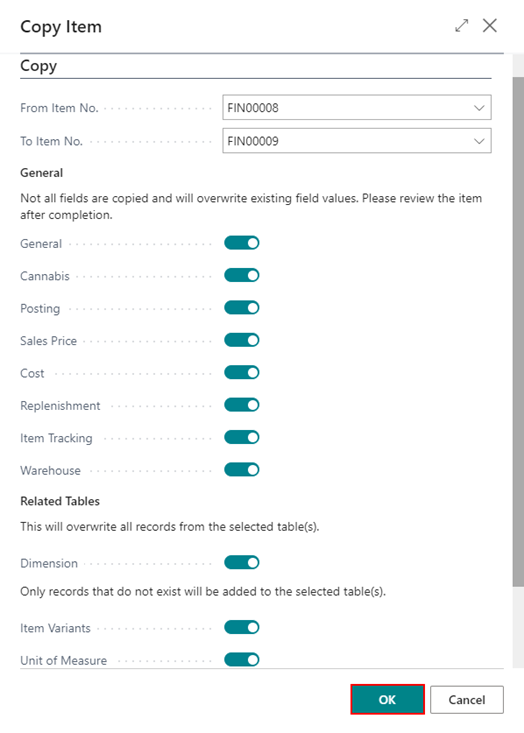Switch off Item Variants toggle

[x=242, y=627]
